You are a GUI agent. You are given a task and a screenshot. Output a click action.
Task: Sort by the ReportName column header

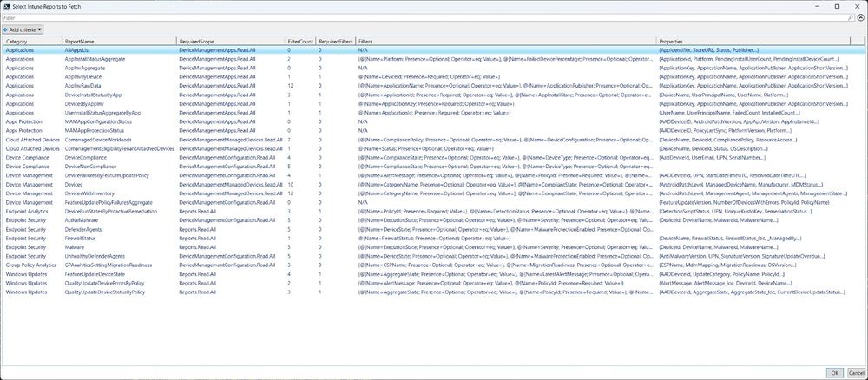point(120,42)
